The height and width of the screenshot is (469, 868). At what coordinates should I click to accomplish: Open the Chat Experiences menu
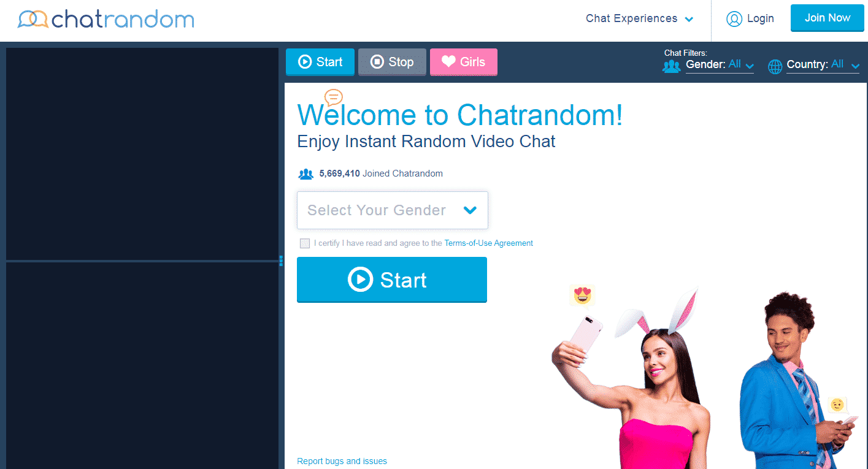(639, 18)
